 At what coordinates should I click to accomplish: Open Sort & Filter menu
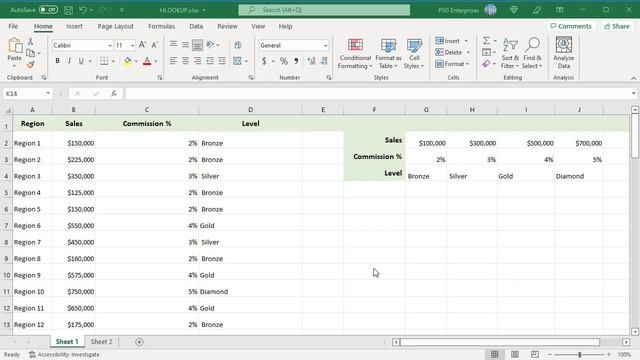pos(510,53)
